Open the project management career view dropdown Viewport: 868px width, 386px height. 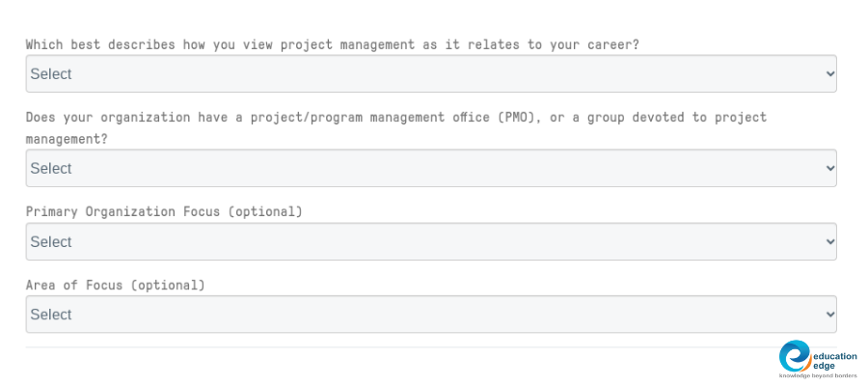(430, 73)
